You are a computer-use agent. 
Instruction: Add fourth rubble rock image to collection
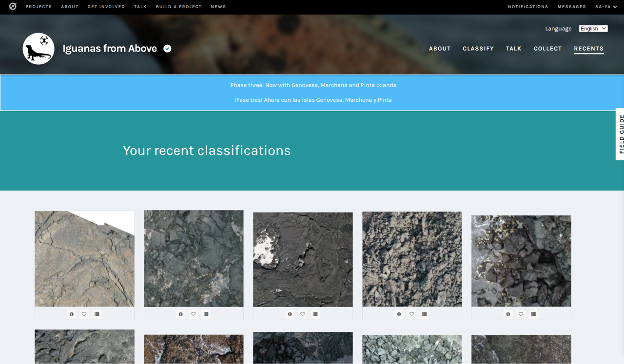(x=425, y=314)
